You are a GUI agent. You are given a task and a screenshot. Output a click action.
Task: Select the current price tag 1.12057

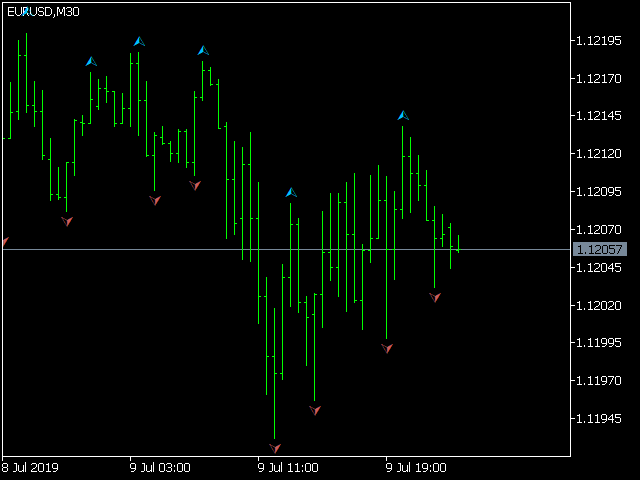click(x=600, y=249)
